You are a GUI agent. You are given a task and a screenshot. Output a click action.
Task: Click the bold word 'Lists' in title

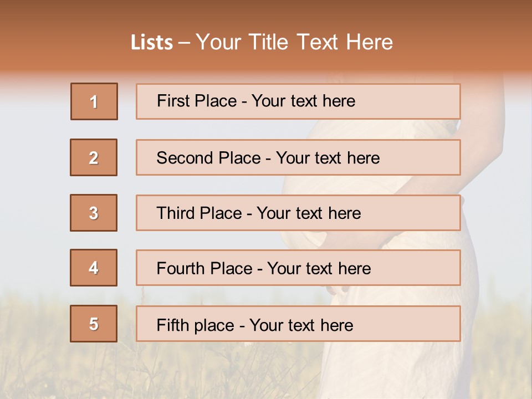152,43
